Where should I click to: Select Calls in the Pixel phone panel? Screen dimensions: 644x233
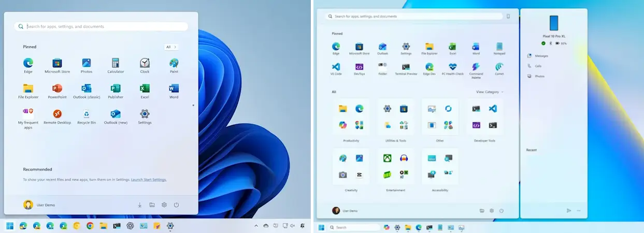pyautogui.click(x=538, y=66)
